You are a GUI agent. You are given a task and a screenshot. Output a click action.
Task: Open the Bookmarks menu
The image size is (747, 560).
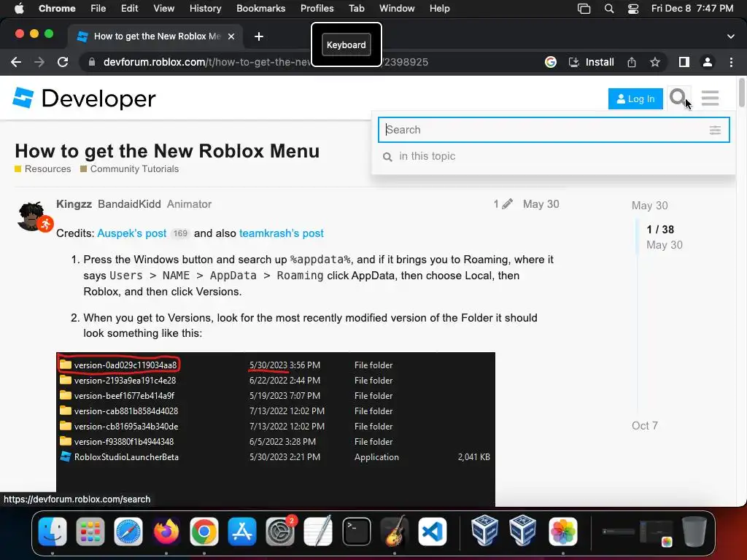point(260,9)
